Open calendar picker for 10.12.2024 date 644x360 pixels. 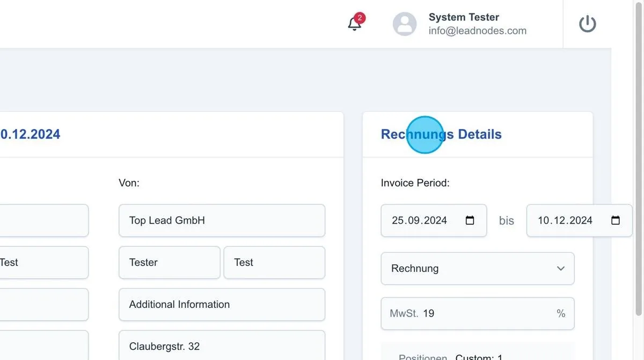[616, 220]
